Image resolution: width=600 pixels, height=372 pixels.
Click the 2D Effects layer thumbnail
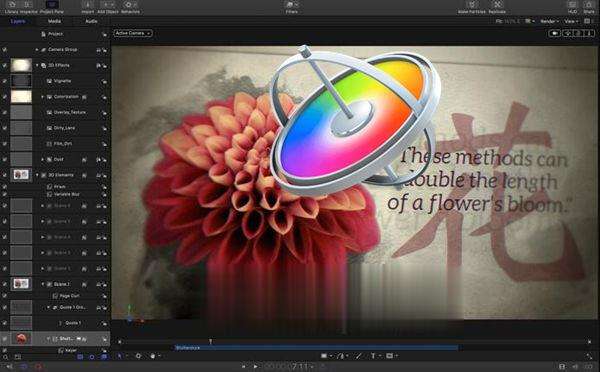pyautogui.click(x=21, y=65)
